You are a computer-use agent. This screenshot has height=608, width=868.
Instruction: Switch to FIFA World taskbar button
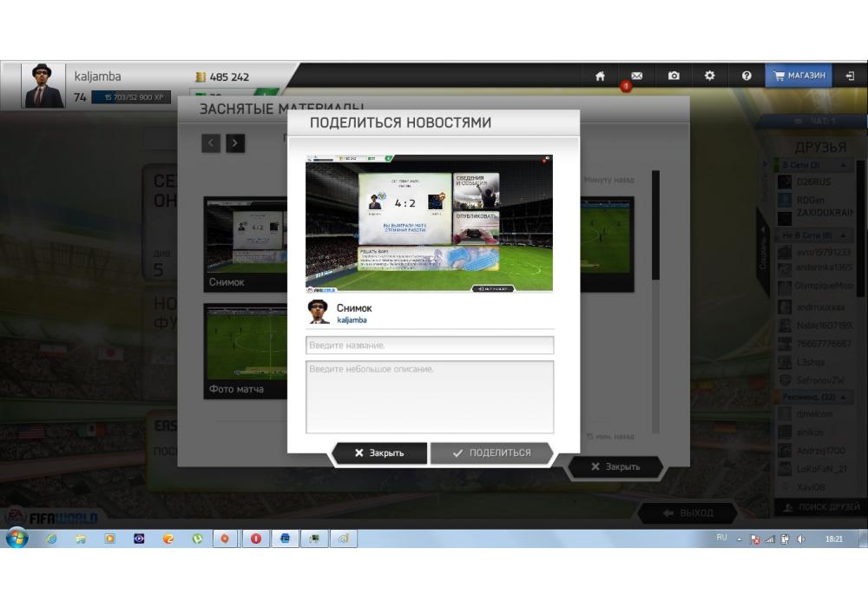tap(285, 539)
